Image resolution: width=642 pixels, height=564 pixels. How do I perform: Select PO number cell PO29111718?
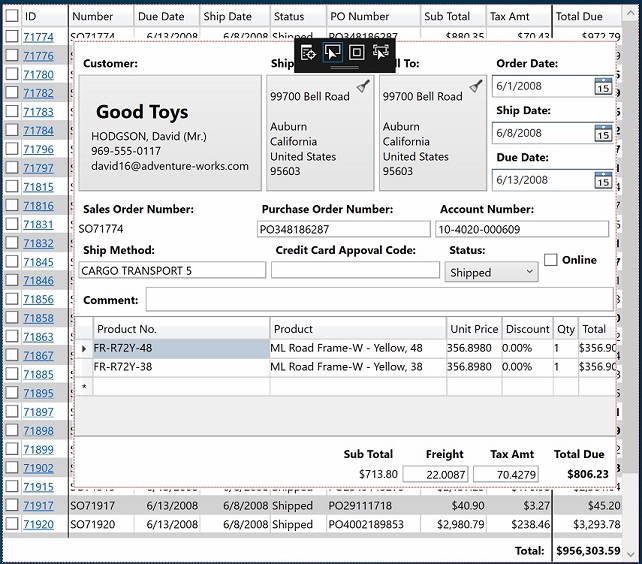point(373,505)
